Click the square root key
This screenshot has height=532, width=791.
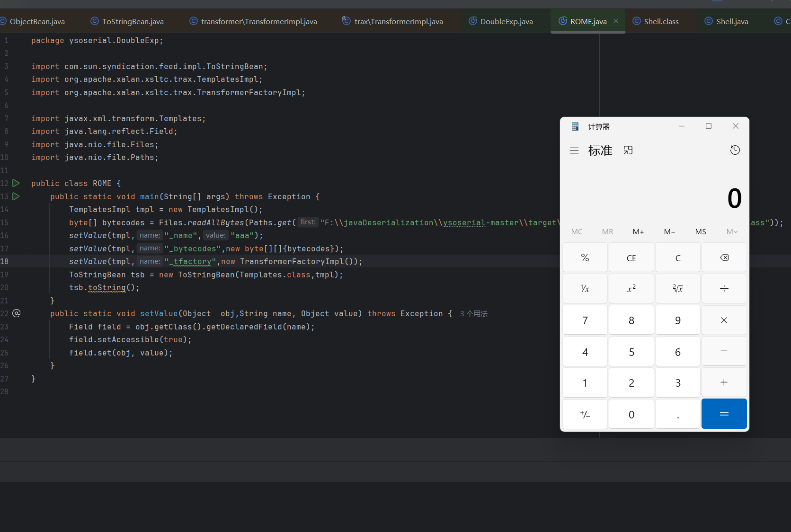tap(678, 288)
